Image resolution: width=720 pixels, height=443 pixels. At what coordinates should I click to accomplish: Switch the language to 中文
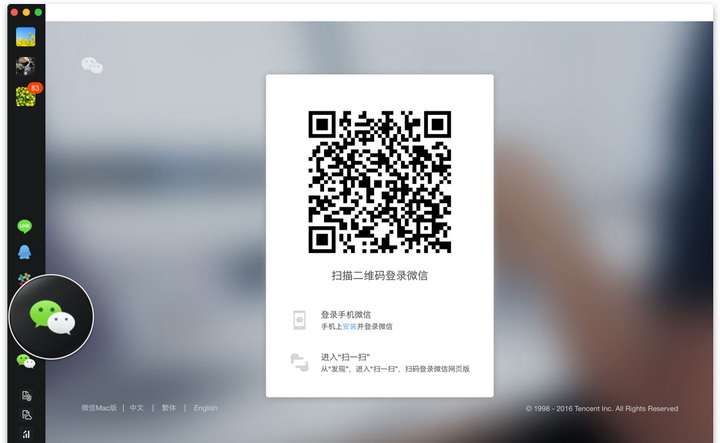pos(136,408)
